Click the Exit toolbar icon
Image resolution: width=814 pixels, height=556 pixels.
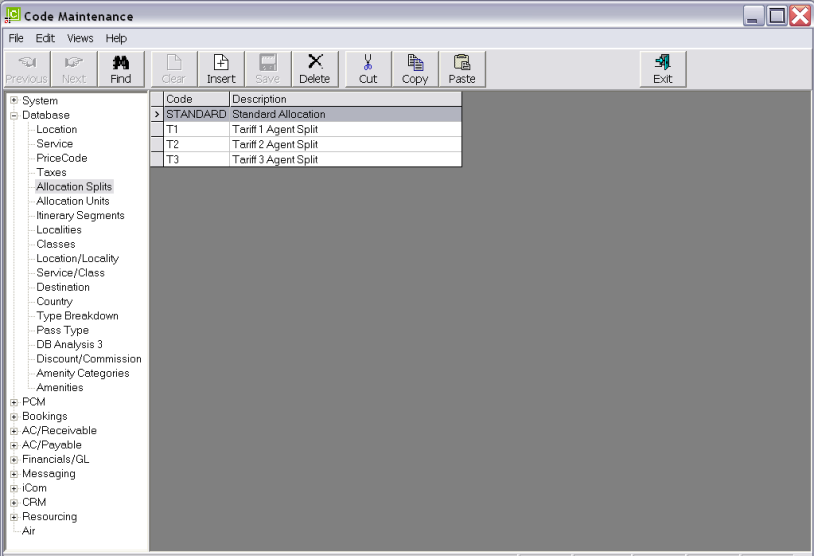coord(663,69)
